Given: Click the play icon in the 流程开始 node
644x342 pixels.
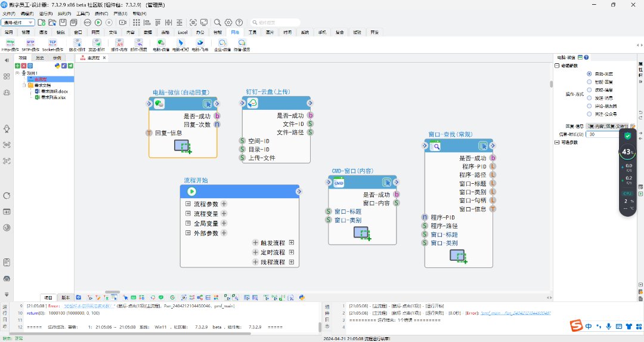Looking at the screenshot, I should [x=191, y=192].
